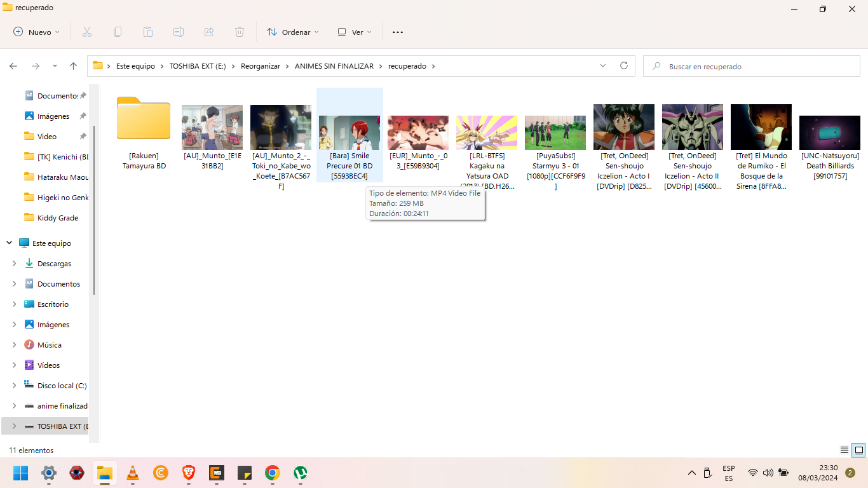Click the Wi-Fi network tray icon
The image size is (868, 488).
coord(753,473)
